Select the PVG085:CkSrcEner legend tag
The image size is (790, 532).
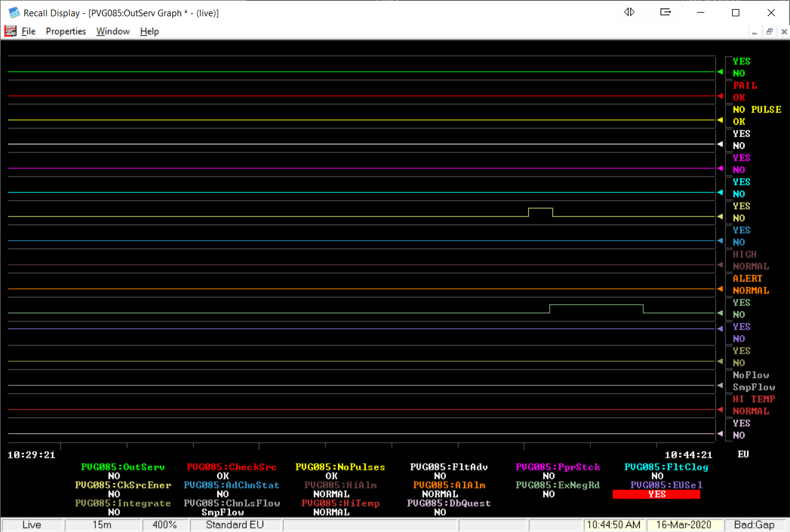(x=123, y=485)
